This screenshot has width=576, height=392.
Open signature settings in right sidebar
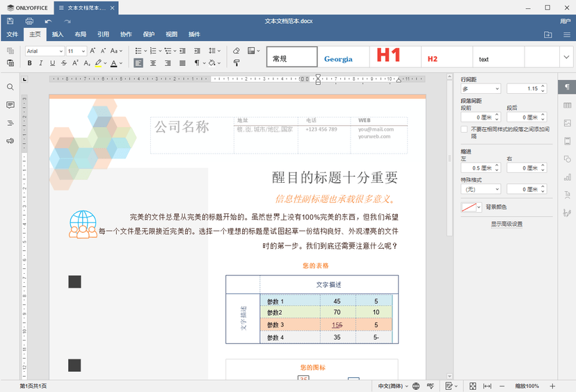tap(567, 213)
